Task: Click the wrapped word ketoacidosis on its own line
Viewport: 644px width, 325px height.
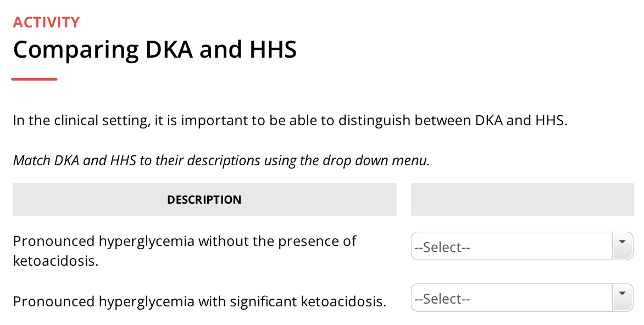Action: [56, 261]
